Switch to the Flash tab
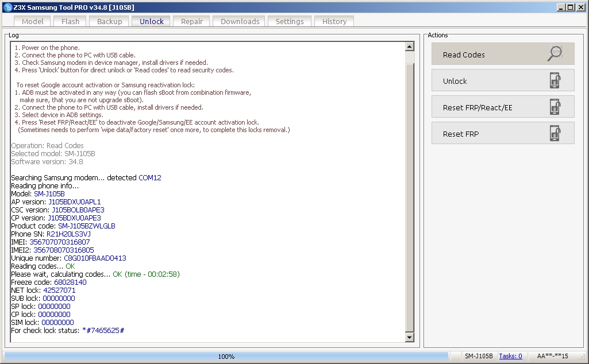The image size is (589, 364). pyautogui.click(x=70, y=21)
